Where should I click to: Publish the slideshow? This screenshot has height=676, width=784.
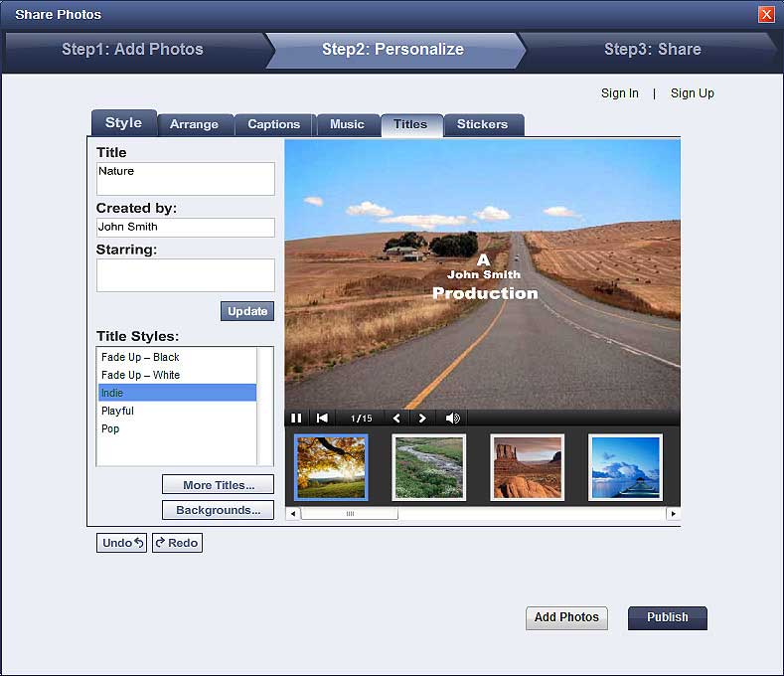(x=668, y=617)
